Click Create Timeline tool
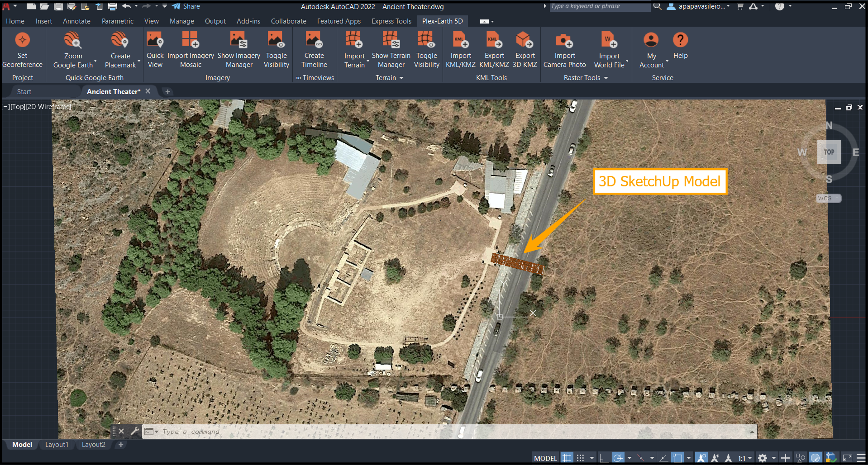Screen dimensions: 868x465 pyautogui.click(x=314, y=50)
